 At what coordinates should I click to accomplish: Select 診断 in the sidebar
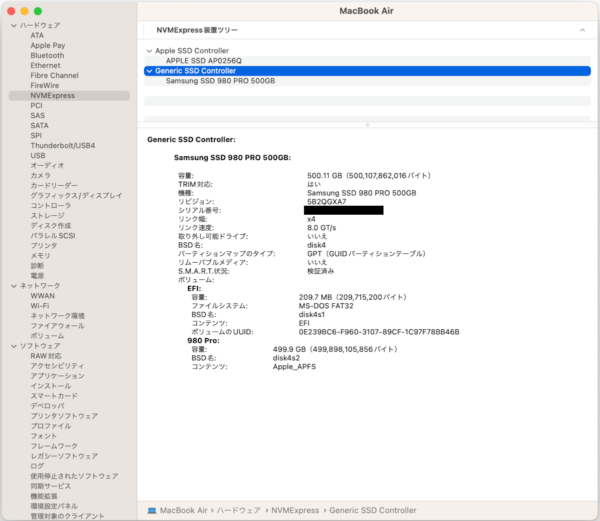tap(37, 266)
